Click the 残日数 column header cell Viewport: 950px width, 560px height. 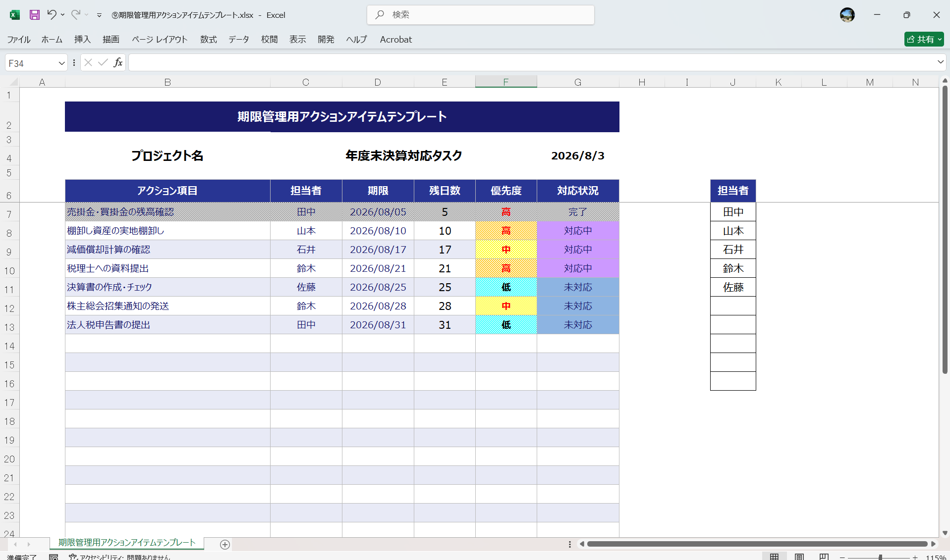[x=445, y=191]
